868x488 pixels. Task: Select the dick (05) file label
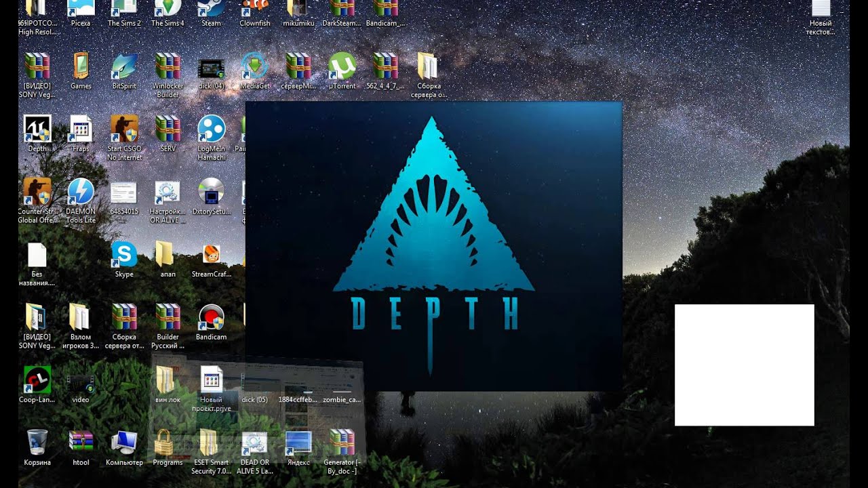(255, 400)
